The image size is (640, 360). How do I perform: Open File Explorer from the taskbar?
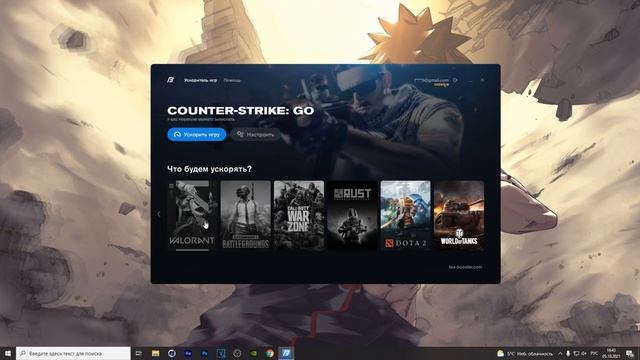(x=156, y=353)
